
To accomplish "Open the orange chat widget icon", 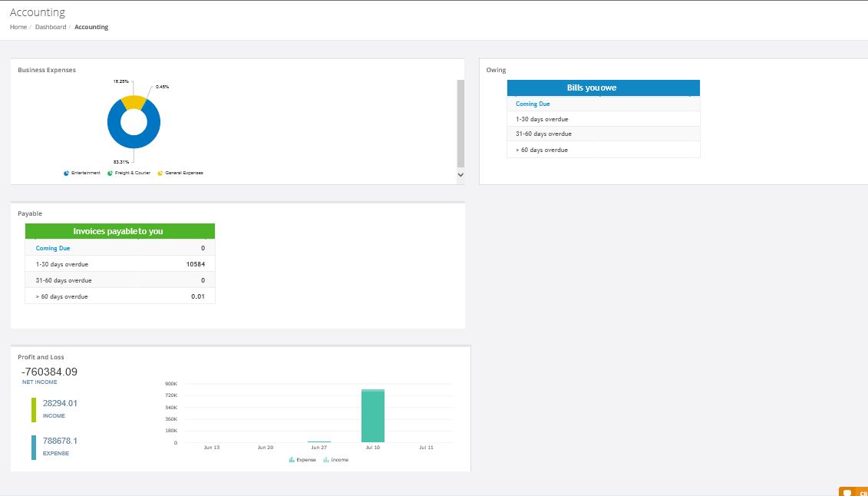I will coord(847,492).
